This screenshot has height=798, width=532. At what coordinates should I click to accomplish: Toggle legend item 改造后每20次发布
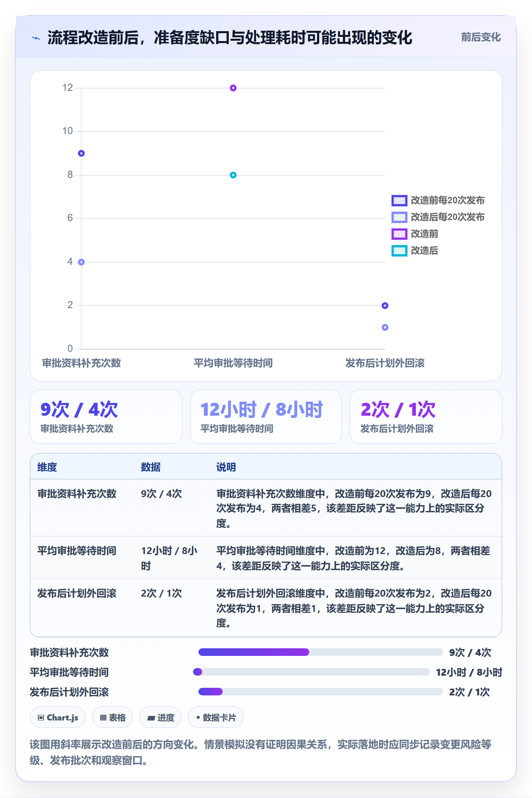[438, 217]
